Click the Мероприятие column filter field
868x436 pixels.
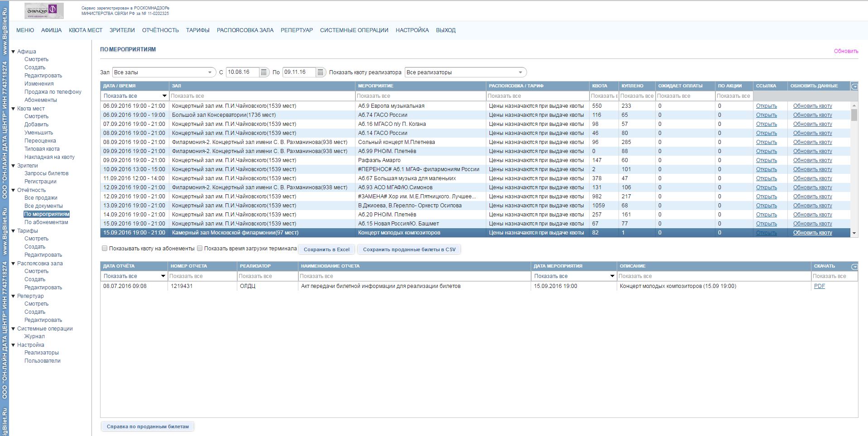420,96
